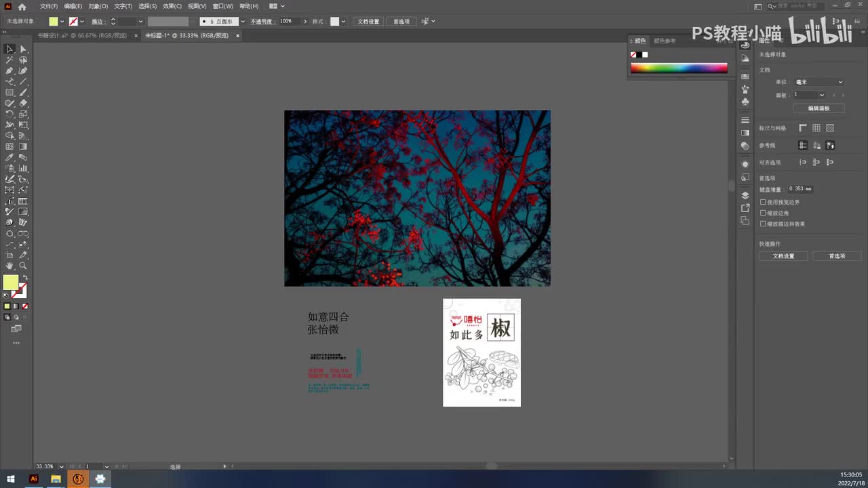Click the yellow-green fill swatch in toolbox
Viewport: 868px width, 488px height.
click(11, 283)
